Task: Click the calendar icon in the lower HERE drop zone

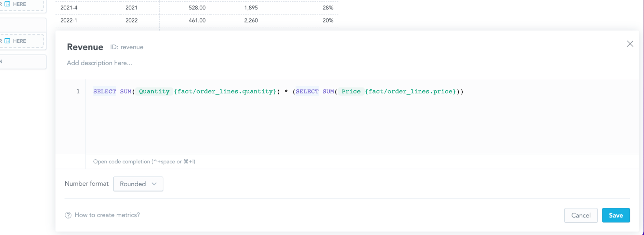Action: click(x=7, y=41)
